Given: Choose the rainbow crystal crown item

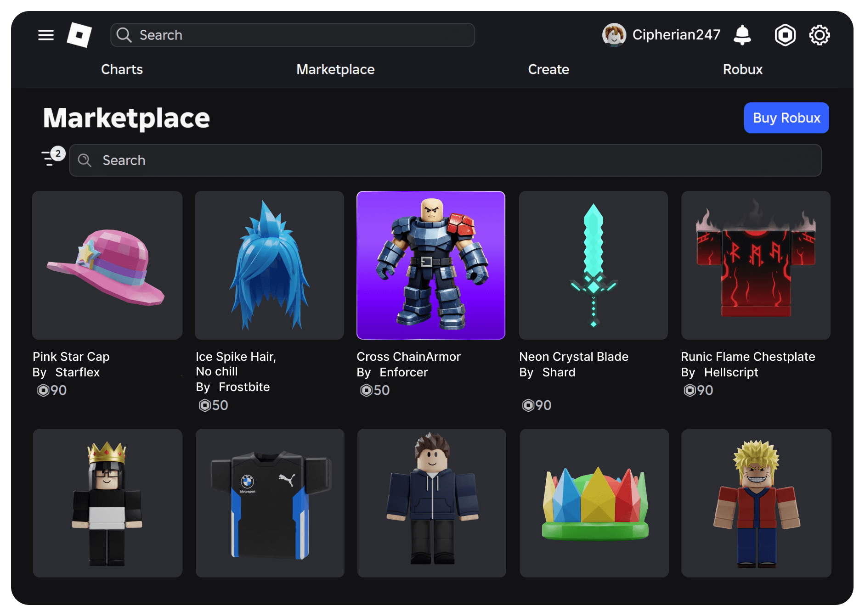Looking at the screenshot, I should coord(594,503).
